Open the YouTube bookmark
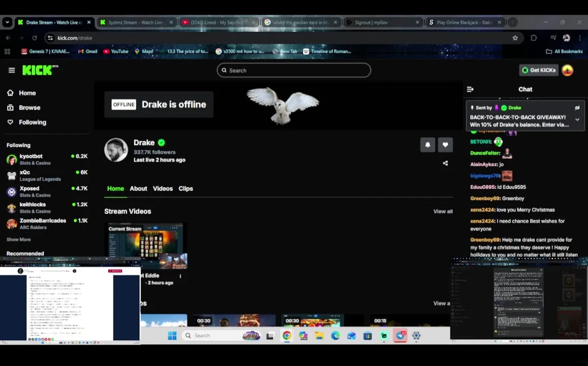 coord(116,51)
